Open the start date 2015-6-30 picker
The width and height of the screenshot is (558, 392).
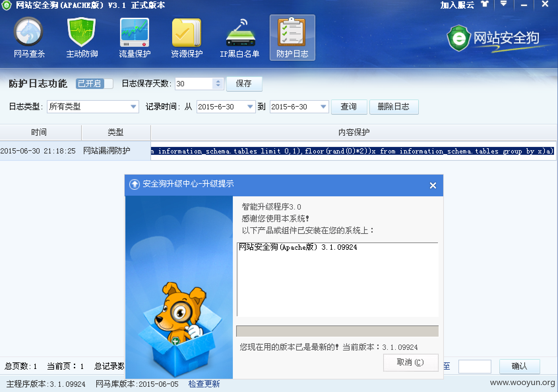226,107
